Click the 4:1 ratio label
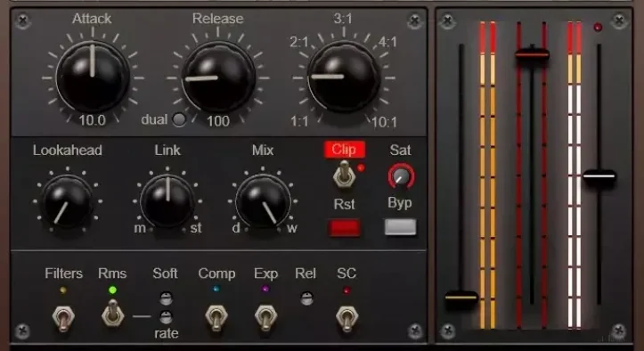The height and width of the screenshot is (351, 644). (387, 42)
